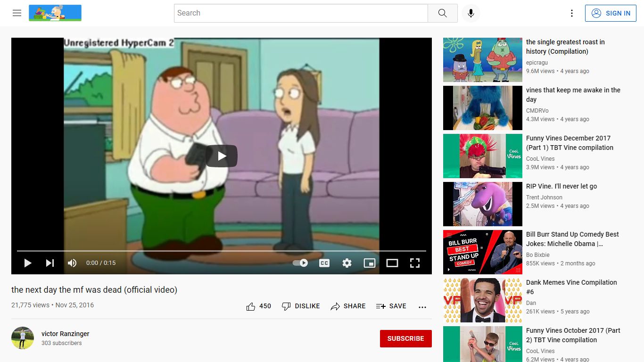Screen dimensions: 644x362
Task: Open 'RIP Vine. I'll never let go' title
Action: point(561,186)
